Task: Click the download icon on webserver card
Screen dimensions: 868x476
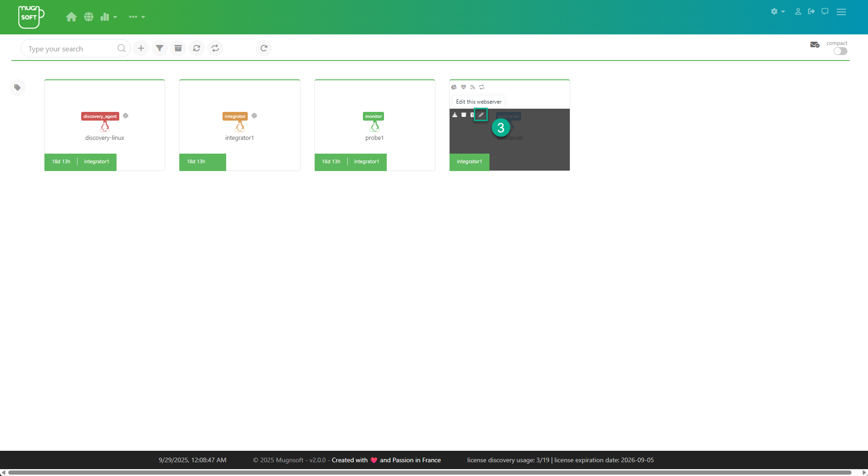Action: pyautogui.click(x=455, y=115)
